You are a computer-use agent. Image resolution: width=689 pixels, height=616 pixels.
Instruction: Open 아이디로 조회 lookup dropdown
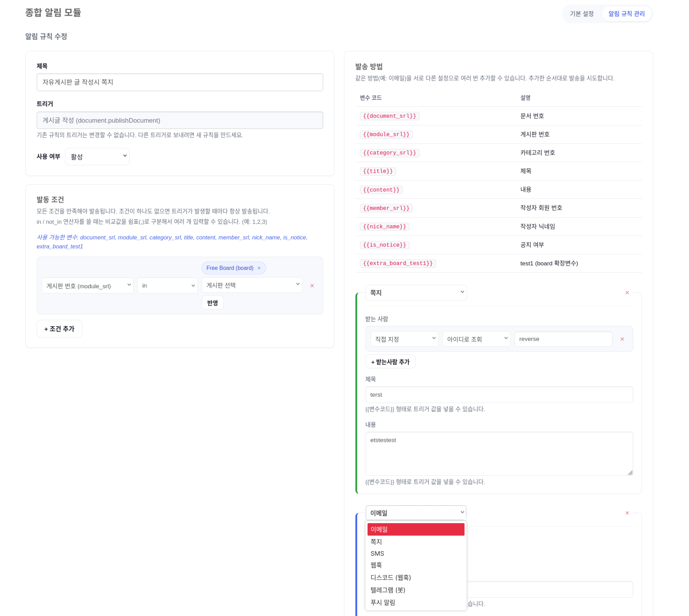coord(476,339)
